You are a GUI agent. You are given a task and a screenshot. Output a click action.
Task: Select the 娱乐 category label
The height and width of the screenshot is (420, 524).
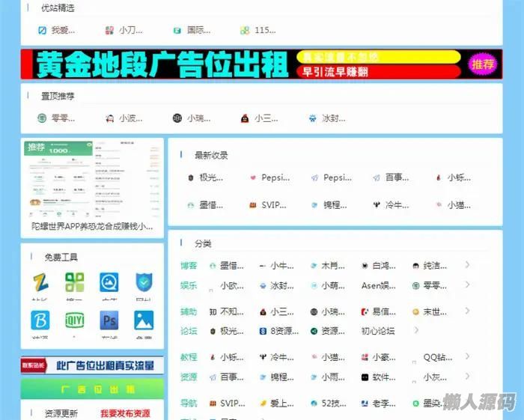(189, 286)
